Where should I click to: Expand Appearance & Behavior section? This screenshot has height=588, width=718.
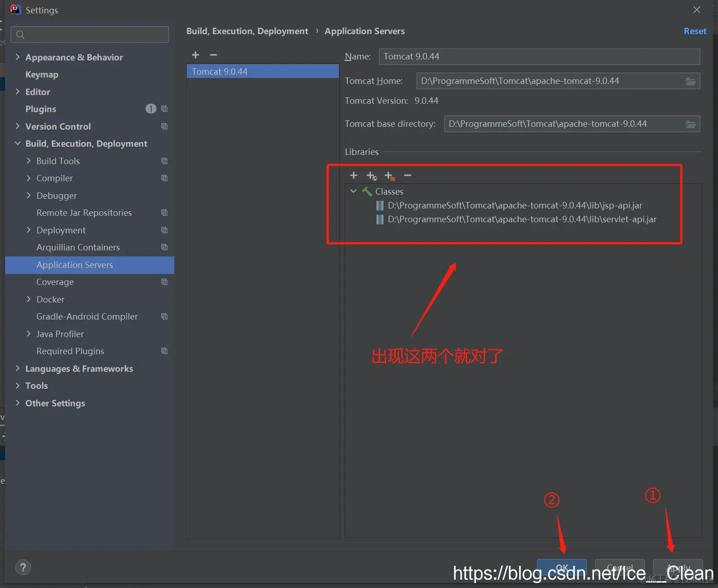click(x=18, y=57)
